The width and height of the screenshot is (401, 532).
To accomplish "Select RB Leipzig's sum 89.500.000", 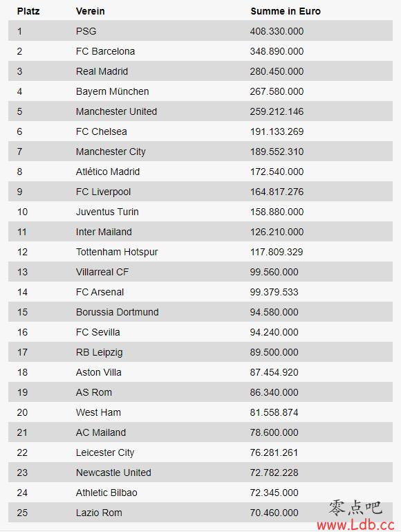I will tap(274, 352).
